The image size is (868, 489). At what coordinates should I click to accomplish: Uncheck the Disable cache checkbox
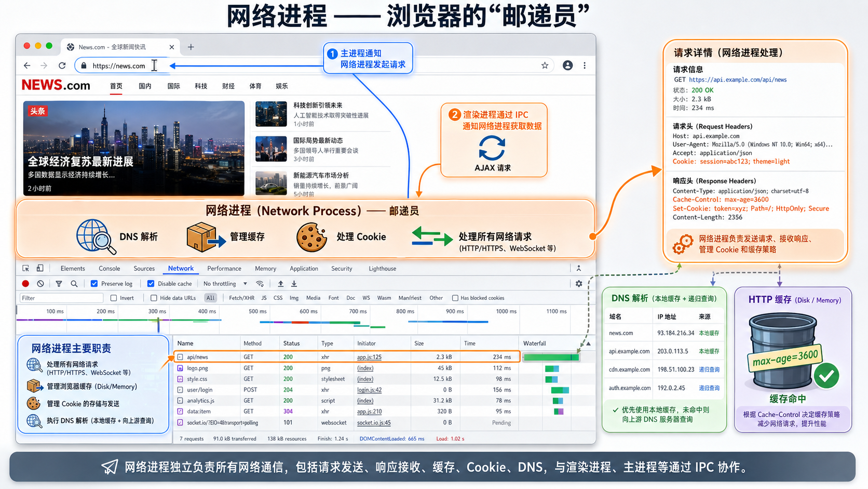pyautogui.click(x=151, y=284)
